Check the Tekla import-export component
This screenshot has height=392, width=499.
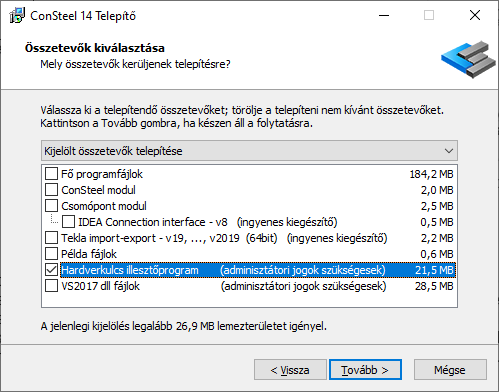click(x=51, y=238)
